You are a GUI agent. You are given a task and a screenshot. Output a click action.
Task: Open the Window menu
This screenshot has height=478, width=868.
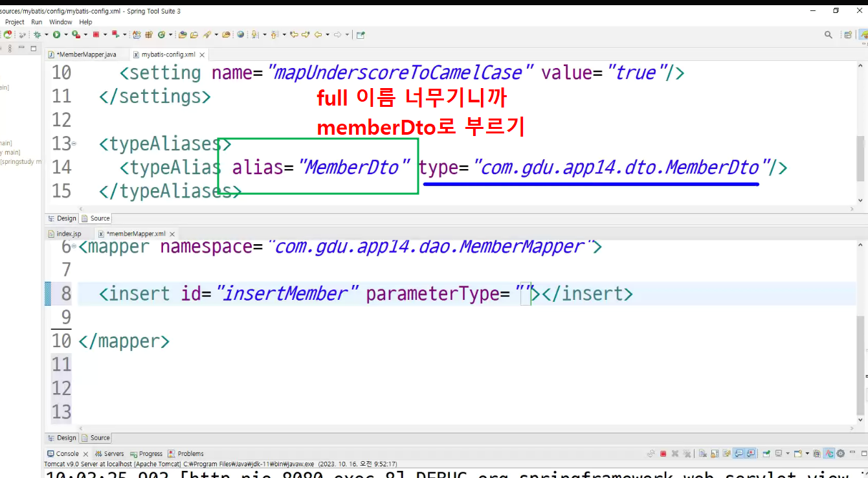pyautogui.click(x=61, y=22)
